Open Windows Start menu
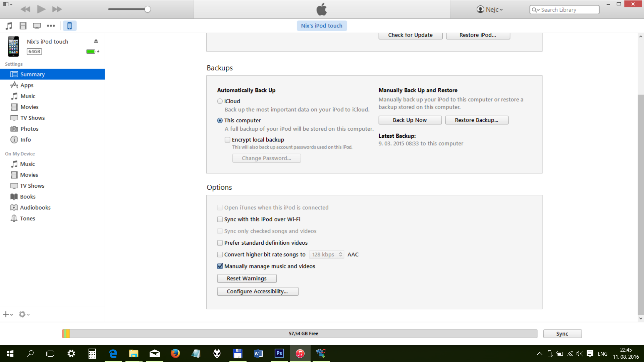This screenshot has width=644, height=362. 10,354
